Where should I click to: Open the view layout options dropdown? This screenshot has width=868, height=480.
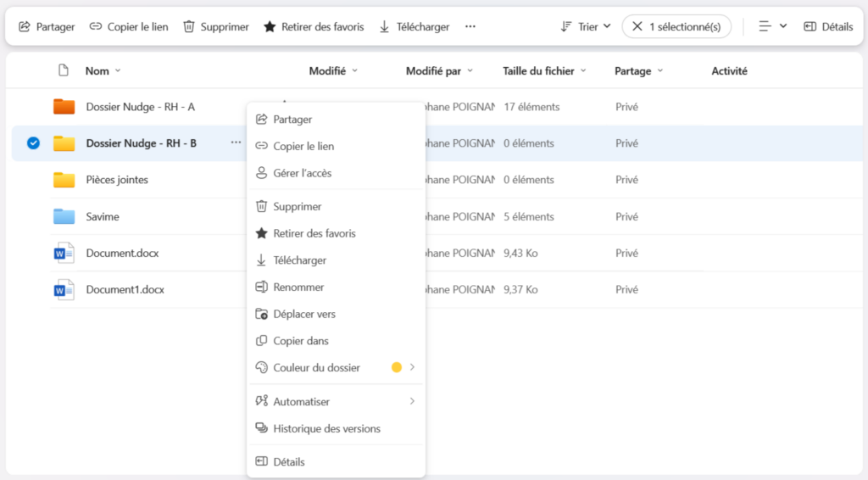pyautogui.click(x=773, y=26)
